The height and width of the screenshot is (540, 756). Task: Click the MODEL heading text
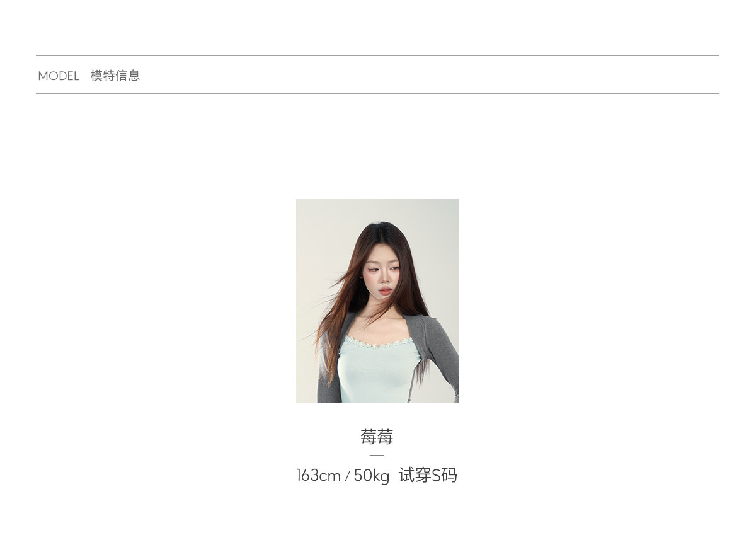(58, 76)
